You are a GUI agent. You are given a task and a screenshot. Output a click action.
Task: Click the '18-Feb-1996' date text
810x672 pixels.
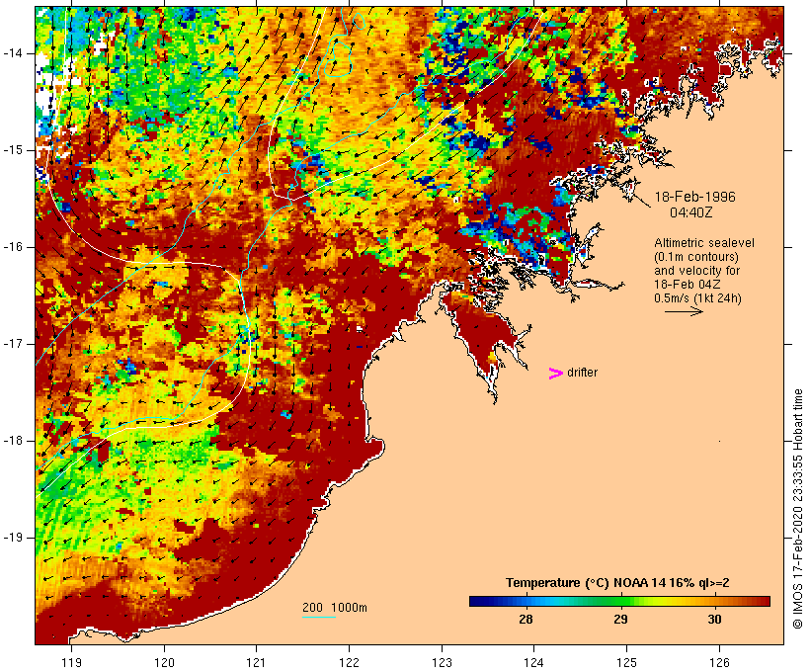click(x=694, y=197)
